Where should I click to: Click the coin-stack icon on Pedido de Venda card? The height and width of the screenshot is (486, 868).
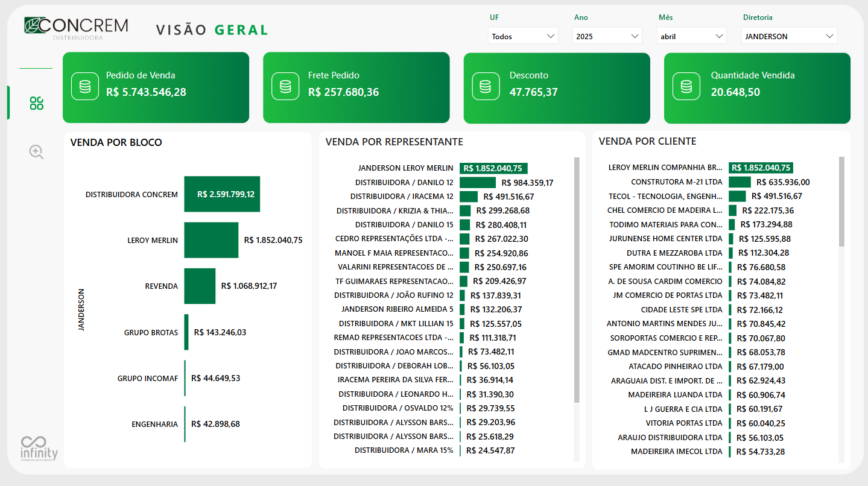click(85, 86)
